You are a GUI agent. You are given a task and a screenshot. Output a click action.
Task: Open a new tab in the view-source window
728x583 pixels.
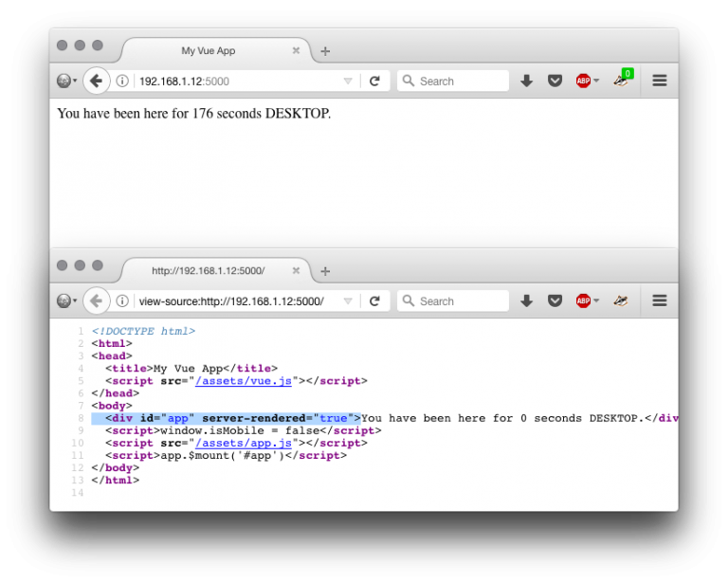click(x=325, y=271)
